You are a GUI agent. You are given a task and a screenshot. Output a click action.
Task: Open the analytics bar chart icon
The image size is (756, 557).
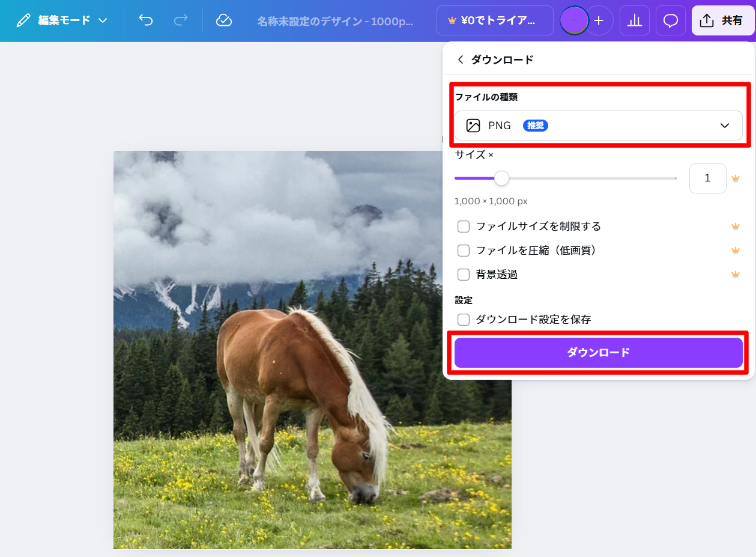coord(634,21)
